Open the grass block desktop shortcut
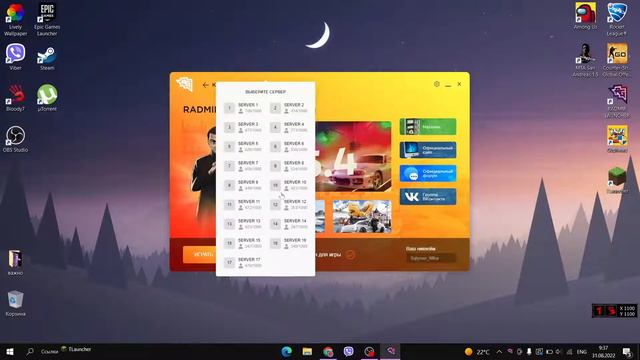Image resolution: width=640 pixels, height=360 pixels. (617, 180)
